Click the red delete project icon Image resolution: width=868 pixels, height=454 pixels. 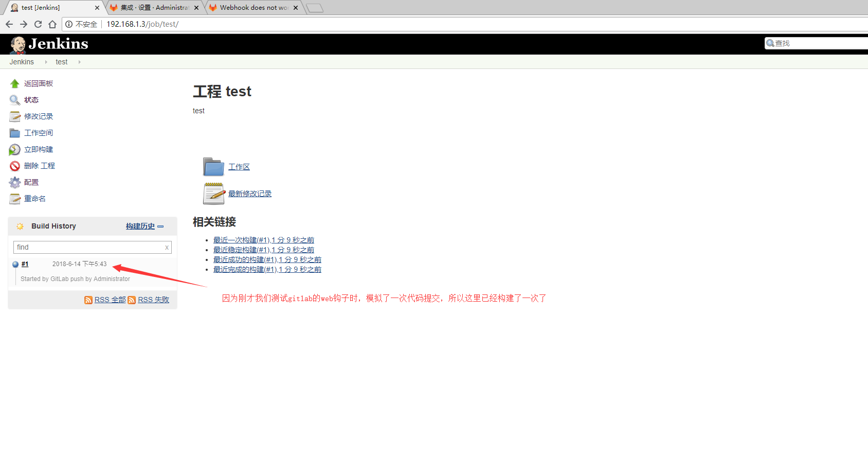14,166
